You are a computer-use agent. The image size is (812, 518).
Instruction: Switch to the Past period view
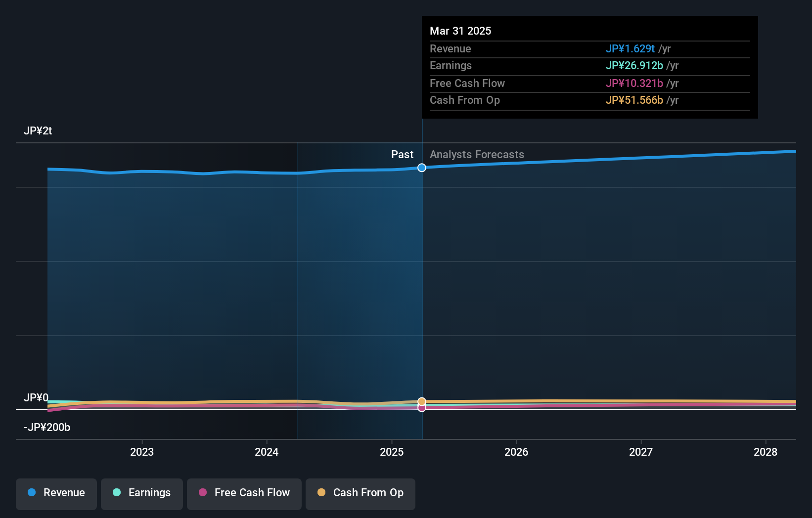(402, 154)
